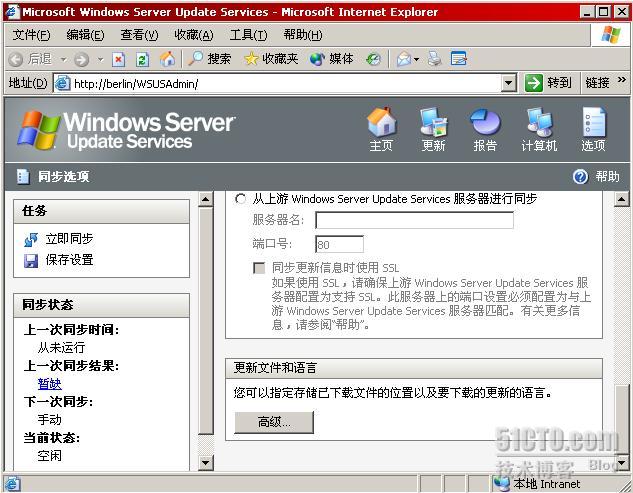Click the 保存设置 task link
Image resolution: width=633 pixels, height=493 pixels.
(x=69, y=260)
